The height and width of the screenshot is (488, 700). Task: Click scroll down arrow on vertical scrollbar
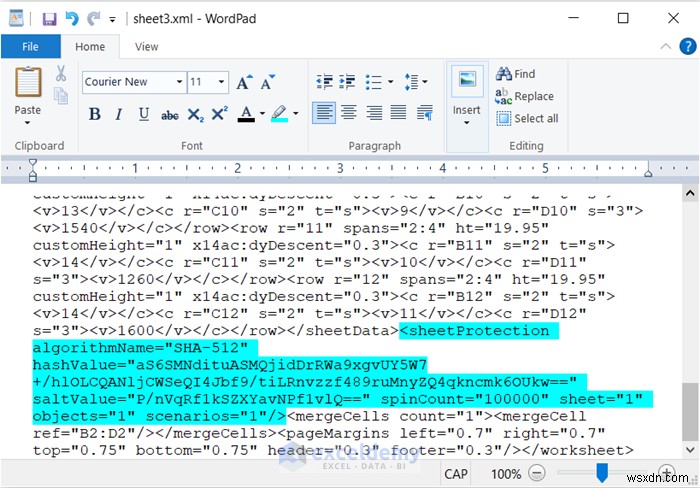coord(690,449)
